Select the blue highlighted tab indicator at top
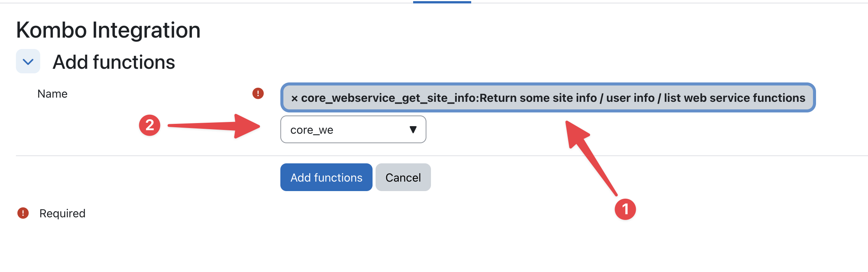 coord(442,2)
